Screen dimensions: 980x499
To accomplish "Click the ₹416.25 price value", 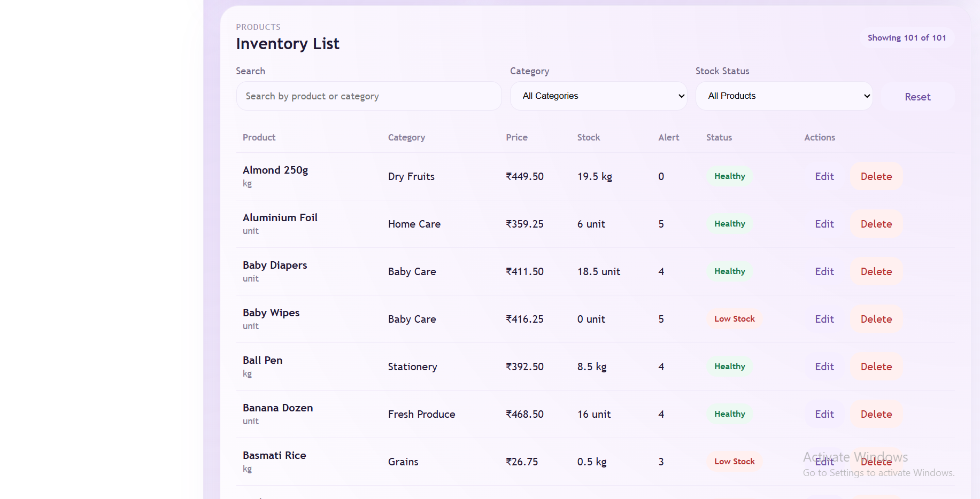I will (x=524, y=319).
